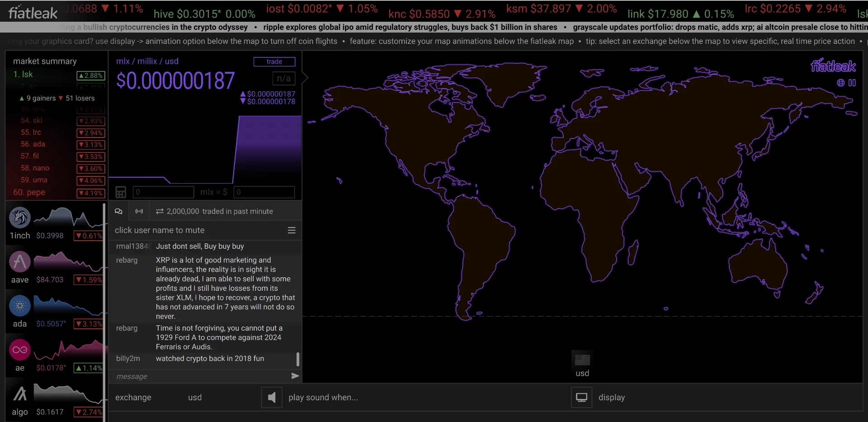
Task: Click knc price in the ticker
Action: [x=442, y=14]
